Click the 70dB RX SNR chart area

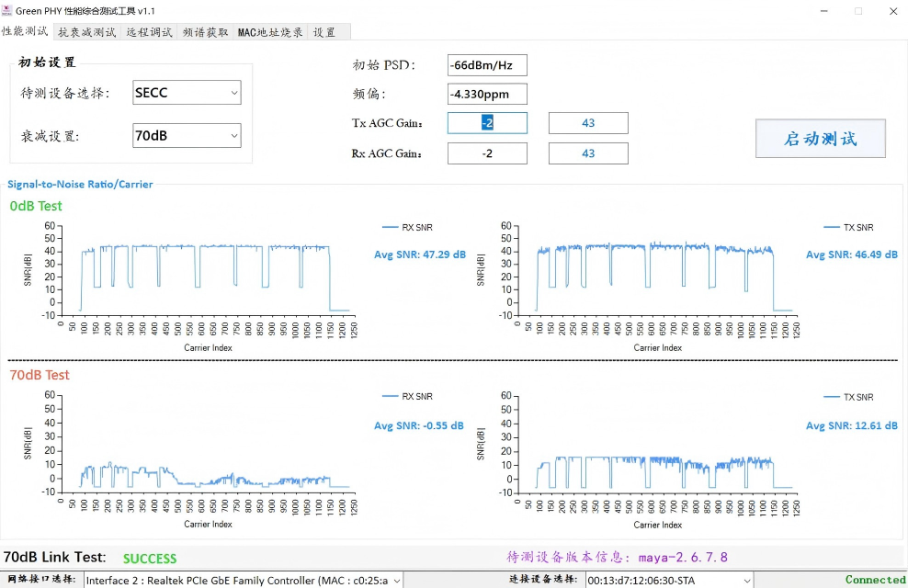point(208,444)
